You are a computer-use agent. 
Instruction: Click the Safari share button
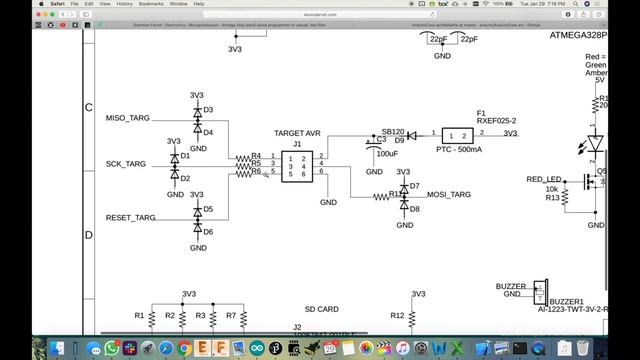583,14
